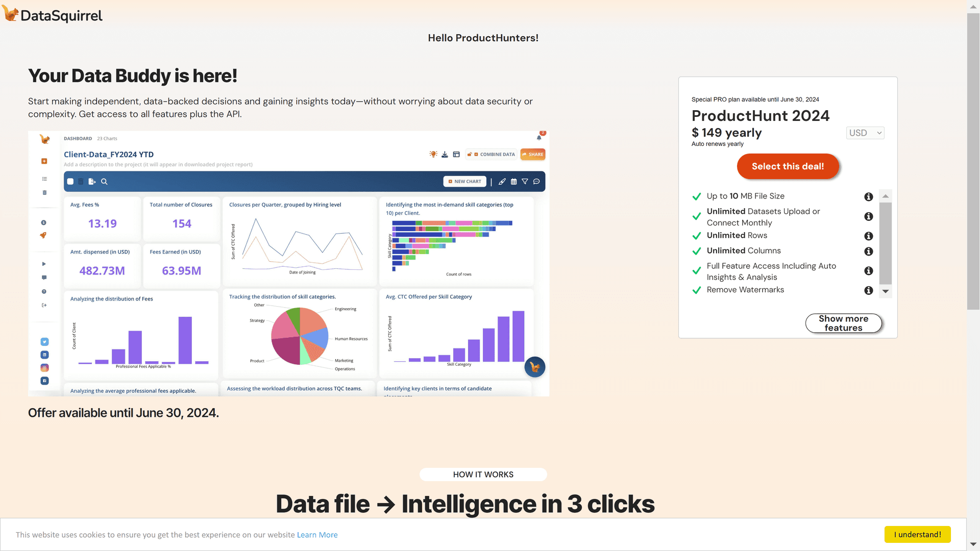Image resolution: width=980 pixels, height=551 pixels.
Task: Click the HOW IT WORKS tab label
Action: (483, 474)
